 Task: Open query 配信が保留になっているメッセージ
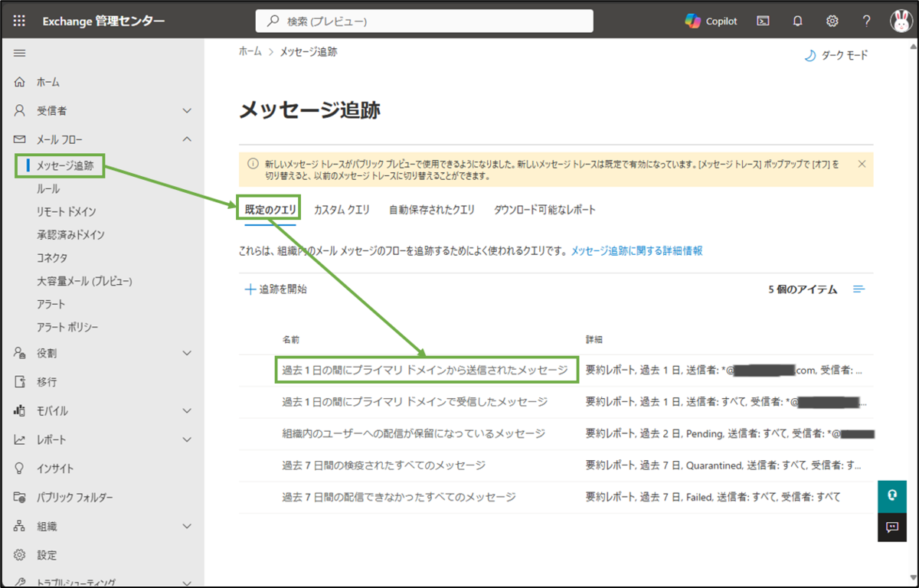coord(414,433)
